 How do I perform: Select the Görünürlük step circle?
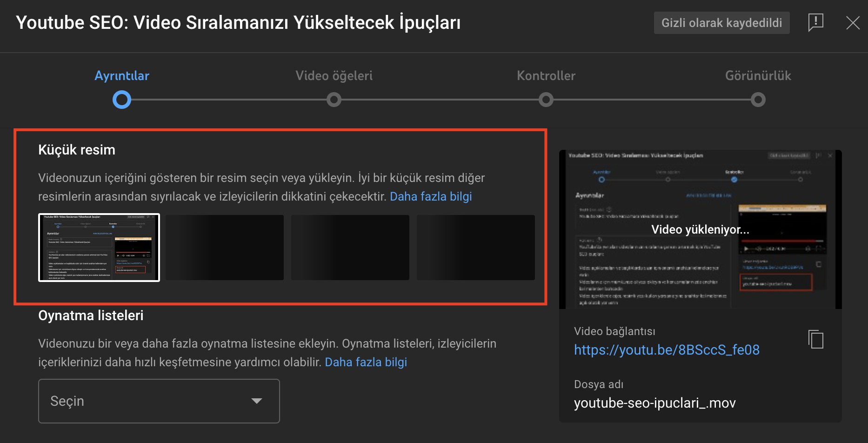point(758,100)
